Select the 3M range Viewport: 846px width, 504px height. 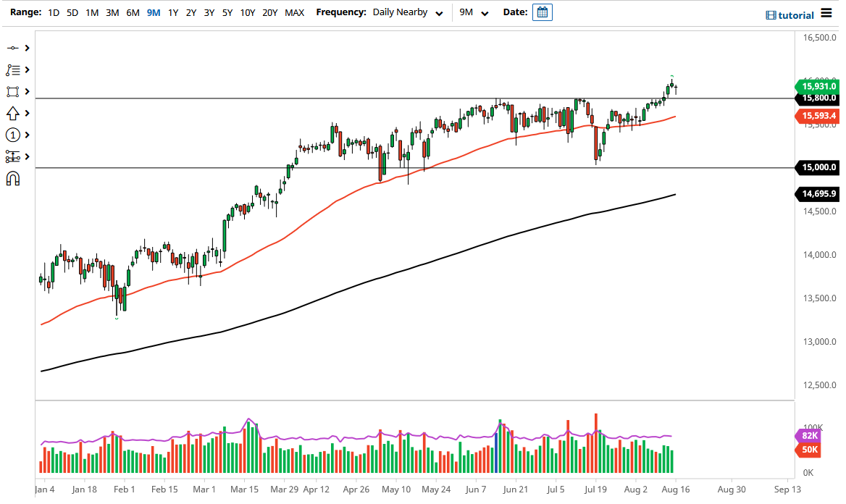click(112, 12)
